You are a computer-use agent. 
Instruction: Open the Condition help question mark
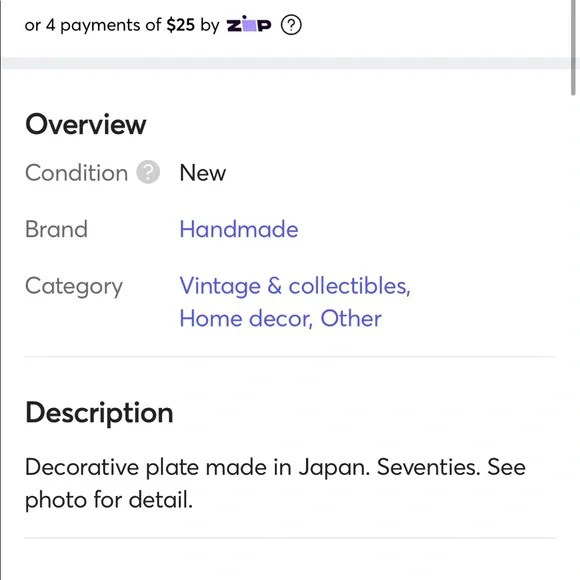[148, 172]
